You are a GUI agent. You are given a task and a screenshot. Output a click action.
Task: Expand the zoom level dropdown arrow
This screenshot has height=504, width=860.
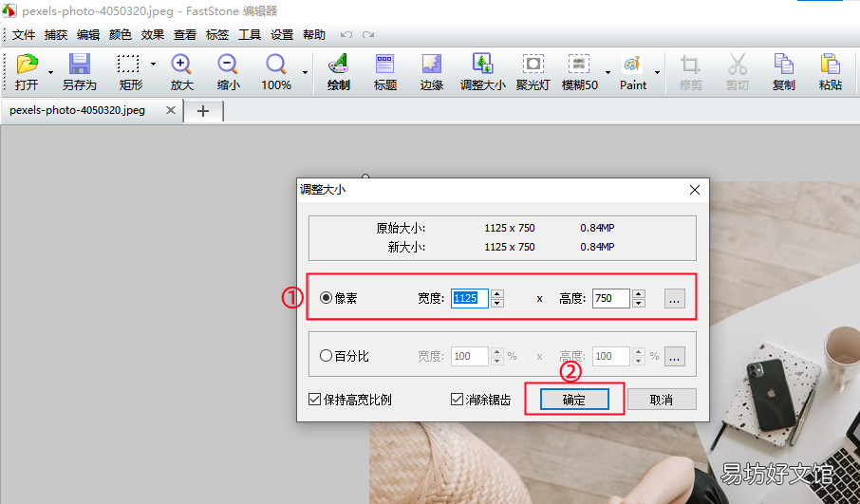[x=305, y=72]
